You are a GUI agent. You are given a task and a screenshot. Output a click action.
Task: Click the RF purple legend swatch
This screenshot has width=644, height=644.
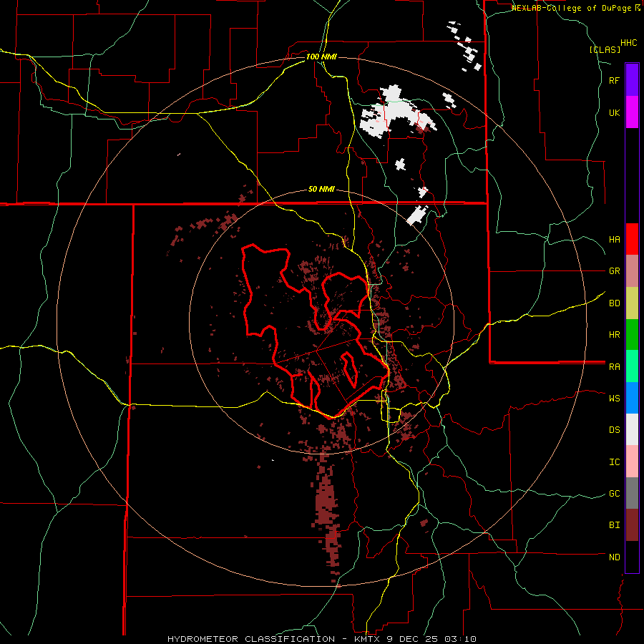(x=632, y=80)
